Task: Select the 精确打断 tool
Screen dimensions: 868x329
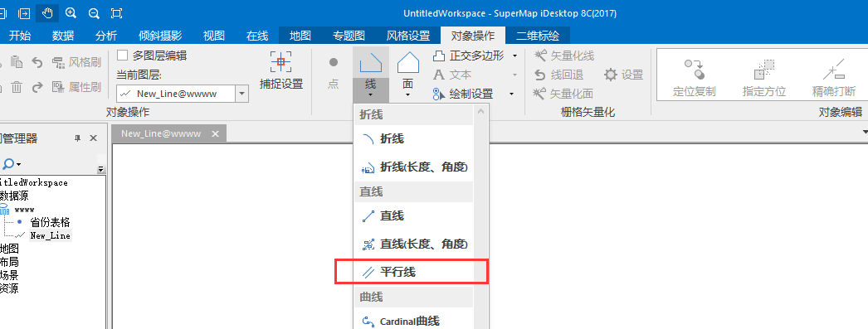Action: 834,78
